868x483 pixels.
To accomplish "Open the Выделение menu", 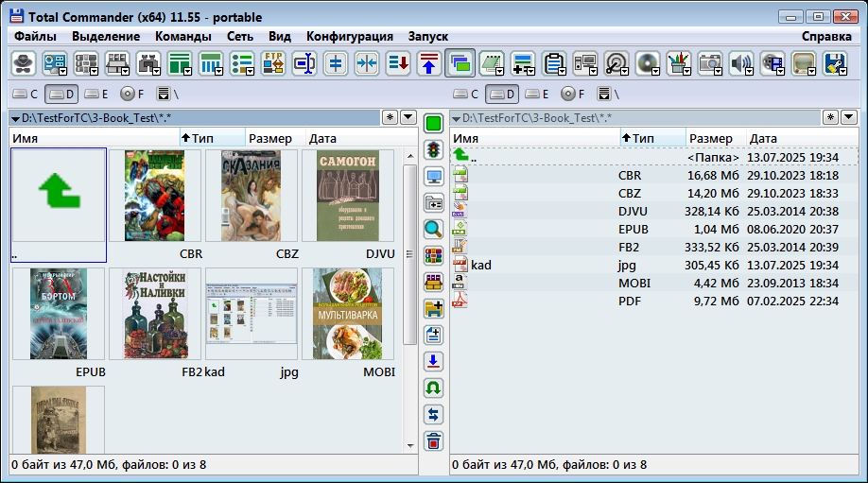I will pos(106,37).
